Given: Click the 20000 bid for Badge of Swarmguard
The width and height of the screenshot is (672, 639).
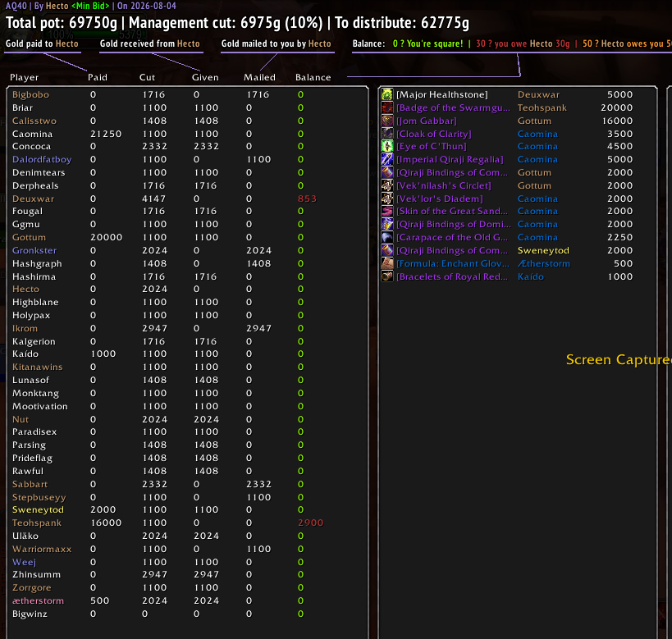Looking at the screenshot, I should 616,107.
